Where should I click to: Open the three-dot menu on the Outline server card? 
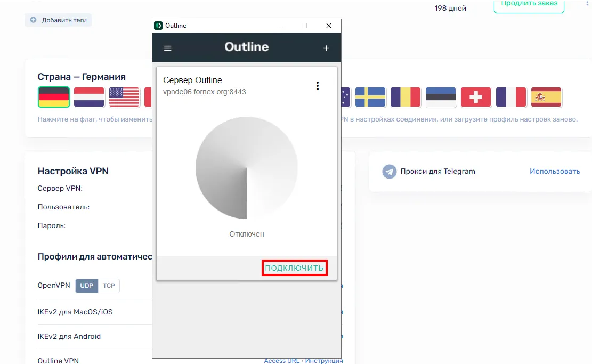(x=318, y=86)
